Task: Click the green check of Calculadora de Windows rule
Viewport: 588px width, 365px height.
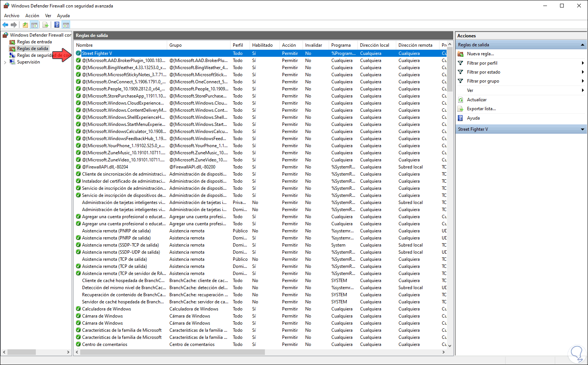Action: pyautogui.click(x=78, y=309)
